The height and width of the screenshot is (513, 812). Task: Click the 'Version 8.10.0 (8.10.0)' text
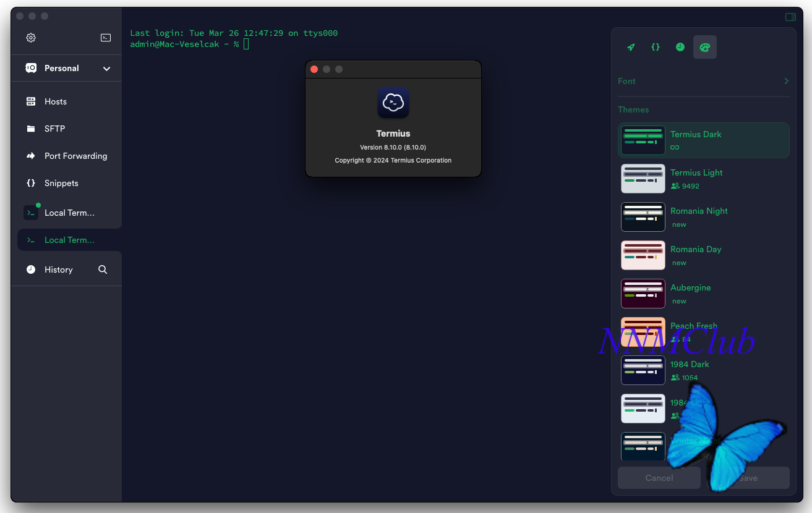tap(393, 147)
